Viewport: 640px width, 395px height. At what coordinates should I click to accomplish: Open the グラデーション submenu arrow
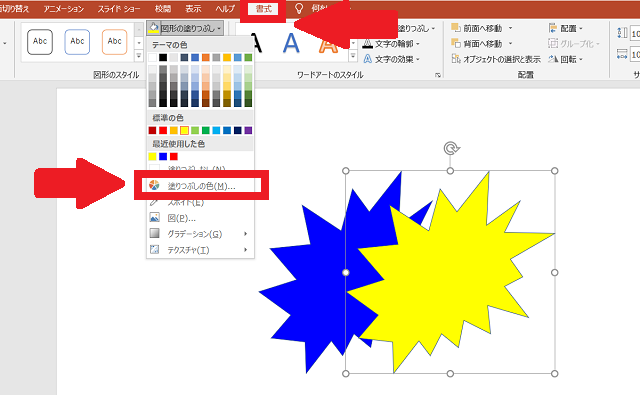pyautogui.click(x=245, y=233)
